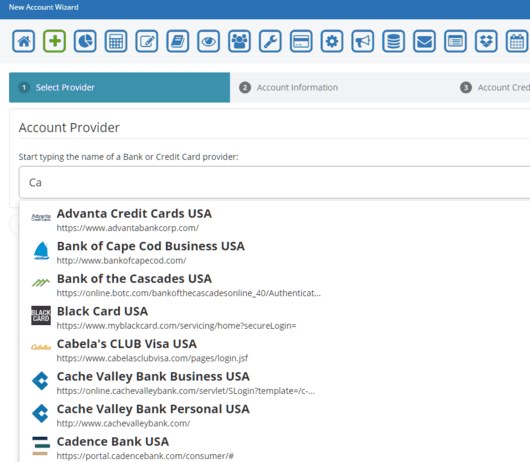This screenshot has height=462, width=530.
Task: Click the Black Card logo thumbnail
Action: coord(41,315)
